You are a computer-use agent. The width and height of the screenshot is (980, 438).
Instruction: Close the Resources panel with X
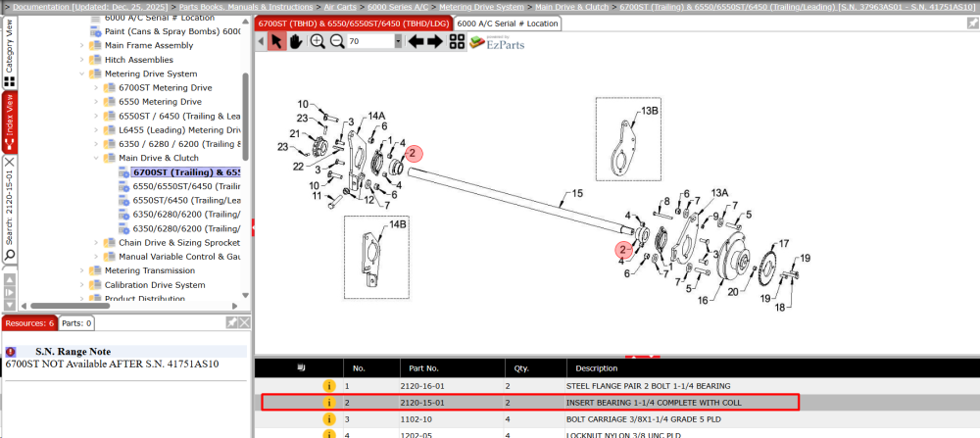[x=244, y=322]
